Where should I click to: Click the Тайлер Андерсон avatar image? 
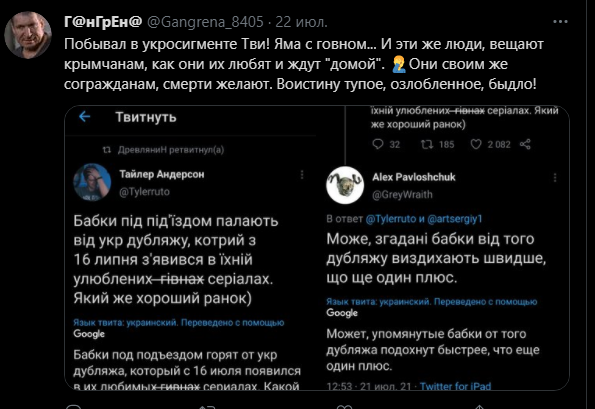pos(92,182)
